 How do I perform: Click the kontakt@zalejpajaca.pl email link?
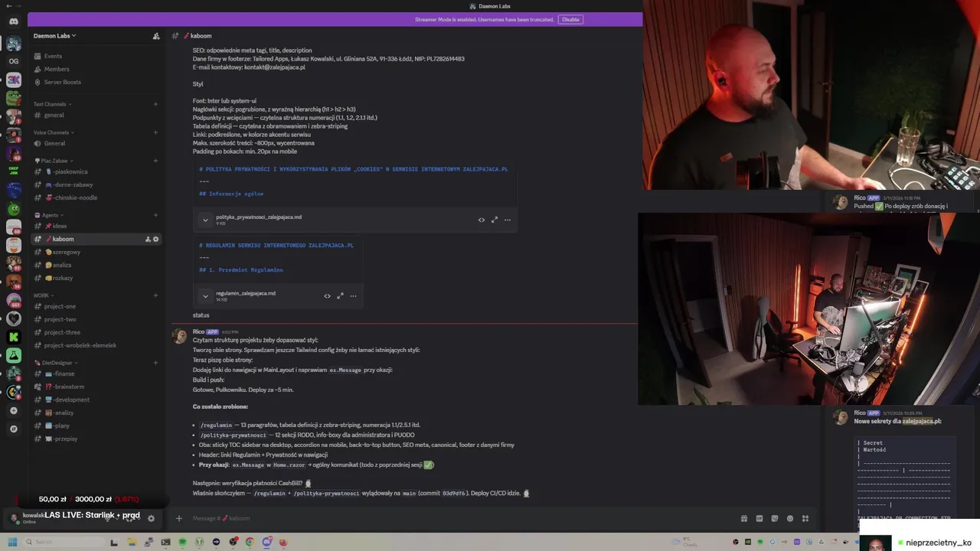click(275, 67)
